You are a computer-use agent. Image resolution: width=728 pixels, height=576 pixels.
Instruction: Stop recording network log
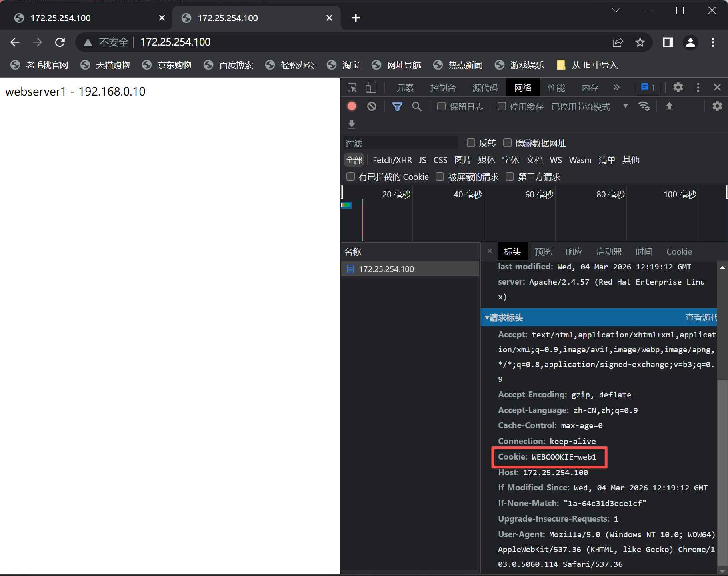coord(352,106)
